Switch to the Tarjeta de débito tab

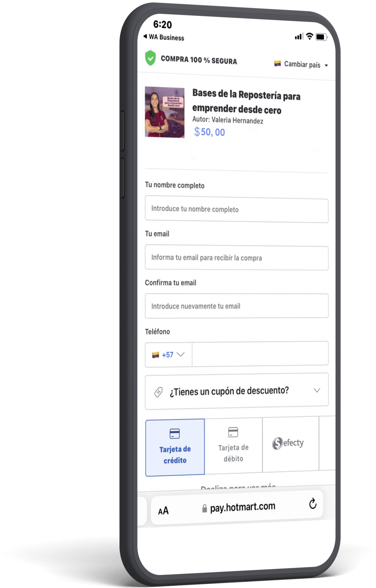tap(233, 446)
